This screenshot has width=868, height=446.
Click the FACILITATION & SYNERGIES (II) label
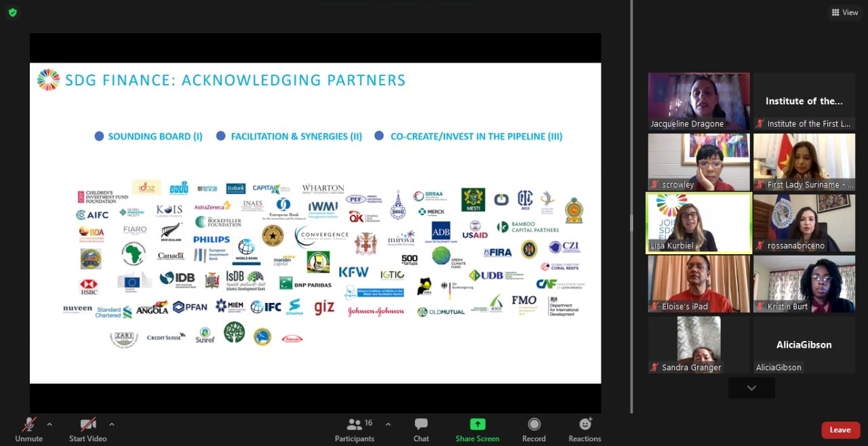coord(296,136)
